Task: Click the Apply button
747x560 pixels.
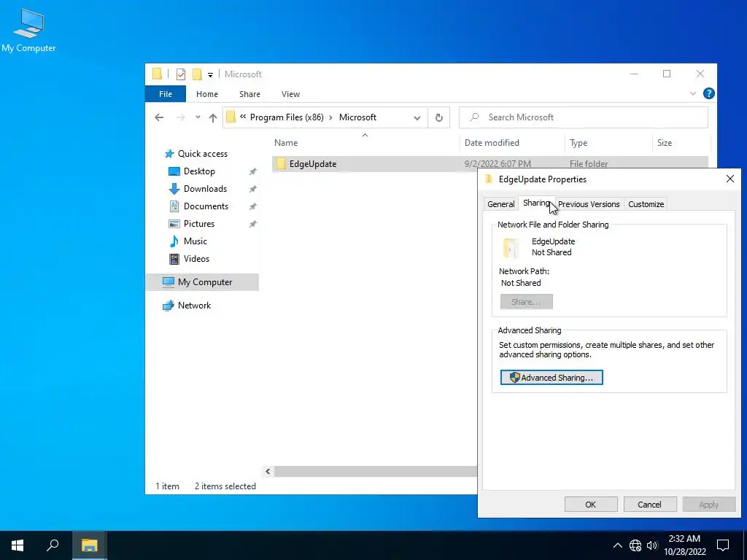Action: 709,505
